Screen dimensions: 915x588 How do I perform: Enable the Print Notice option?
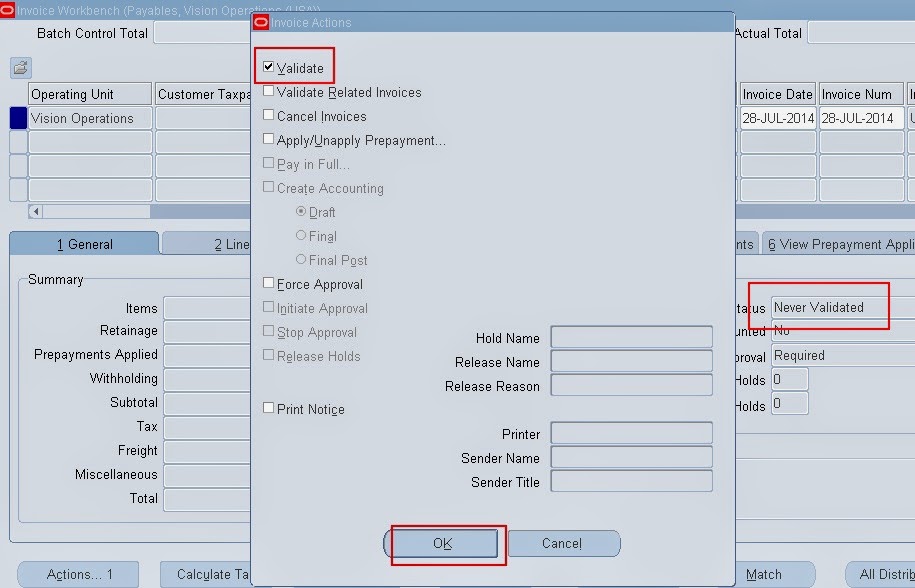click(266, 408)
